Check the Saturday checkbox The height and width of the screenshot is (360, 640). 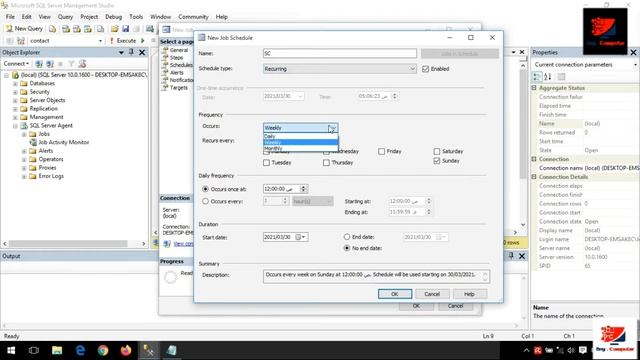(x=437, y=151)
